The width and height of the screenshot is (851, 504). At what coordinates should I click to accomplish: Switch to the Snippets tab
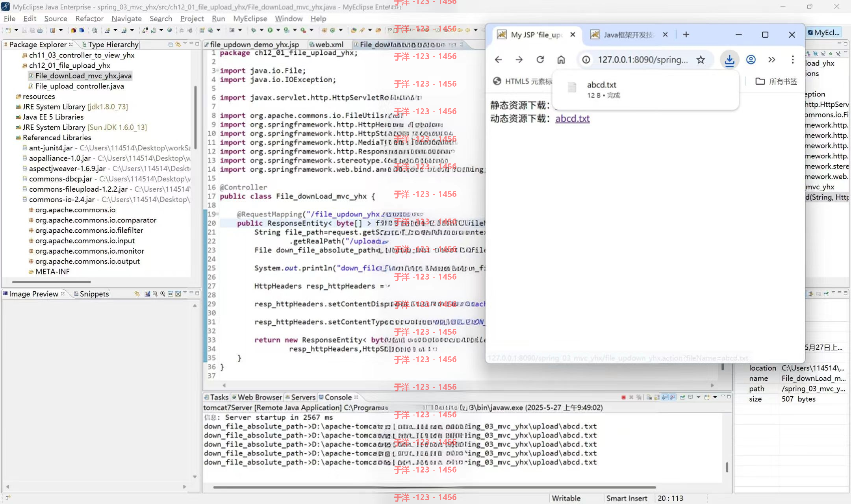(x=91, y=294)
